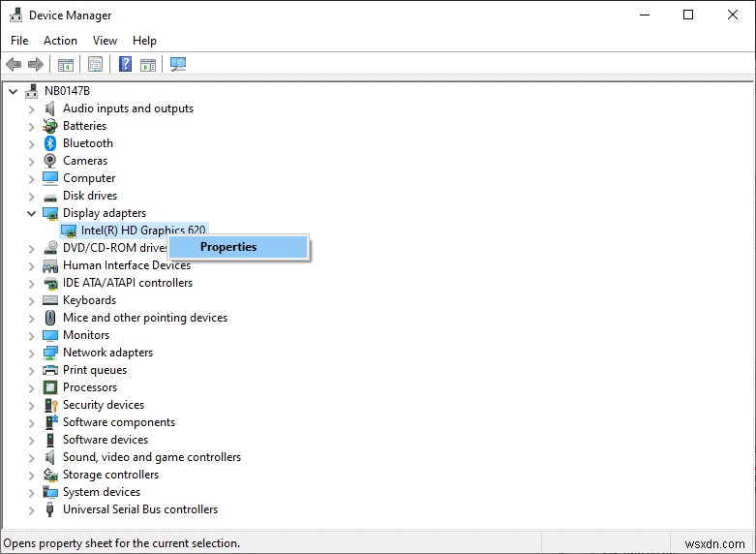The image size is (756, 554).
Task: Expand the System devices arrow
Action: [x=32, y=492]
